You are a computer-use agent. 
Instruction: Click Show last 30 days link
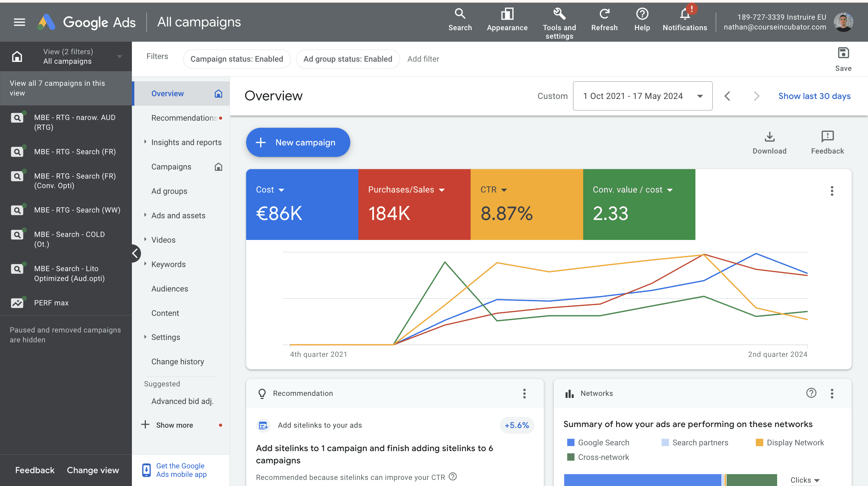tap(814, 96)
